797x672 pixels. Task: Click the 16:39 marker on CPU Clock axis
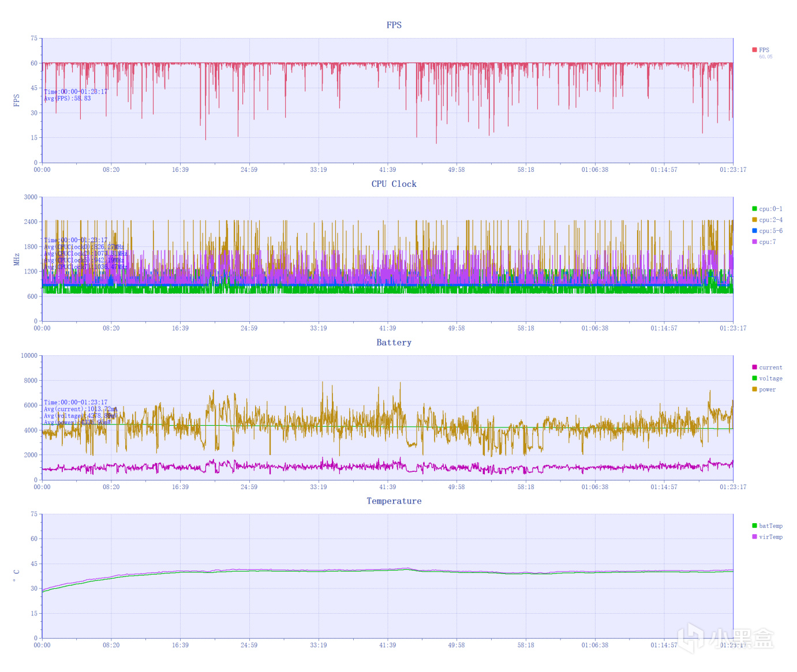(180, 328)
